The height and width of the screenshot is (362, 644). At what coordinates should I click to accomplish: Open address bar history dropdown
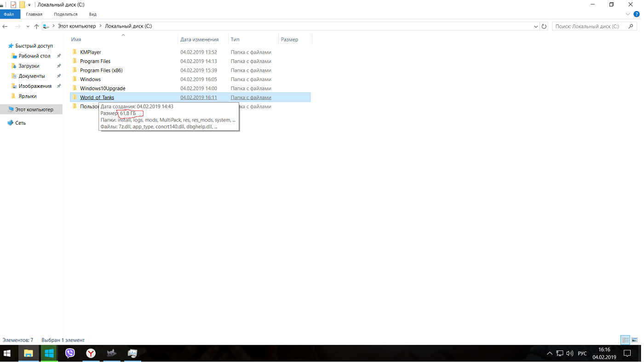pyautogui.click(x=536, y=27)
